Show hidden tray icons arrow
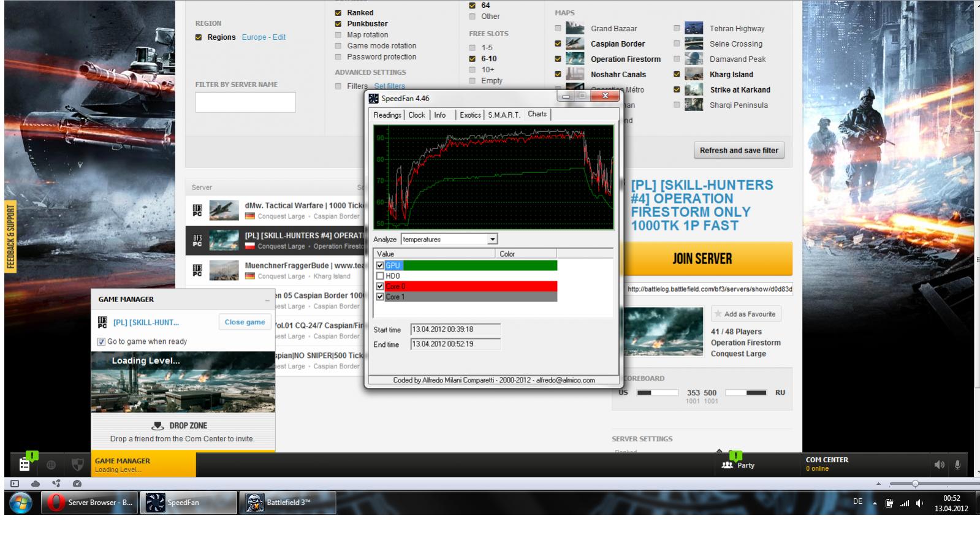This screenshot has height=551, width=980. (x=875, y=503)
